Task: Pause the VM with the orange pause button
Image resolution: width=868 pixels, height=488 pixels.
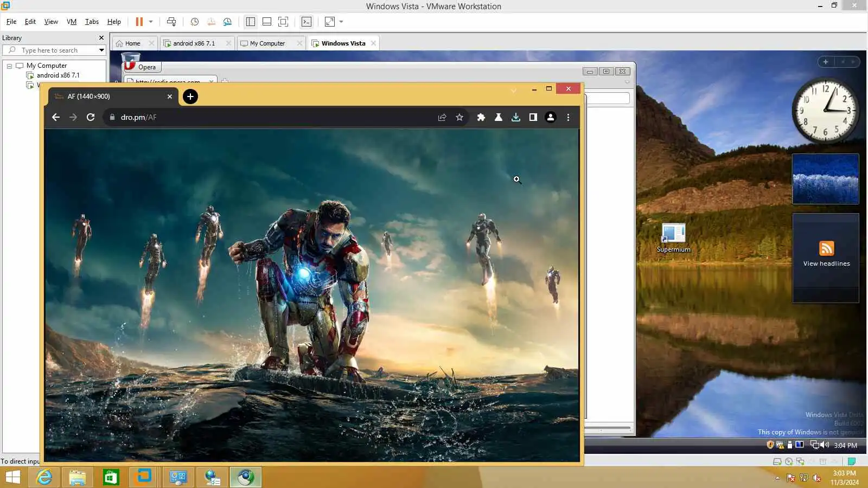Action: [139, 22]
